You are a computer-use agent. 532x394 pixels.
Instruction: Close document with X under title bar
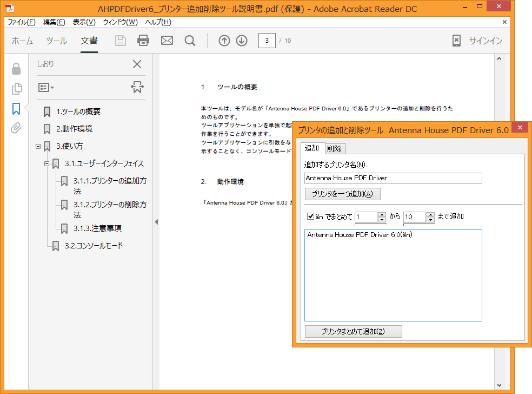click(504, 22)
